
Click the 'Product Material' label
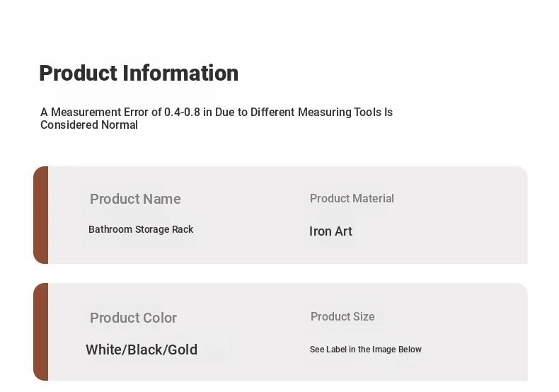(x=352, y=199)
